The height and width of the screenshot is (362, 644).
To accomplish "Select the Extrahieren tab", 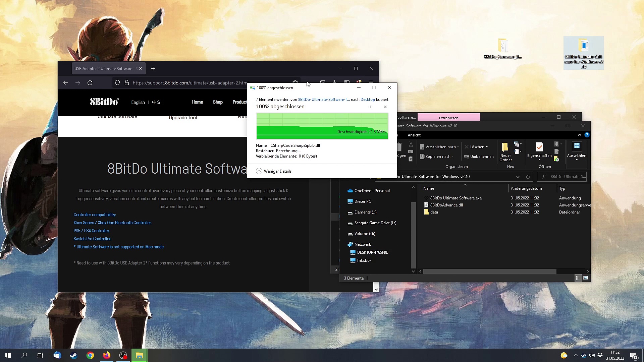I will click(448, 118).
